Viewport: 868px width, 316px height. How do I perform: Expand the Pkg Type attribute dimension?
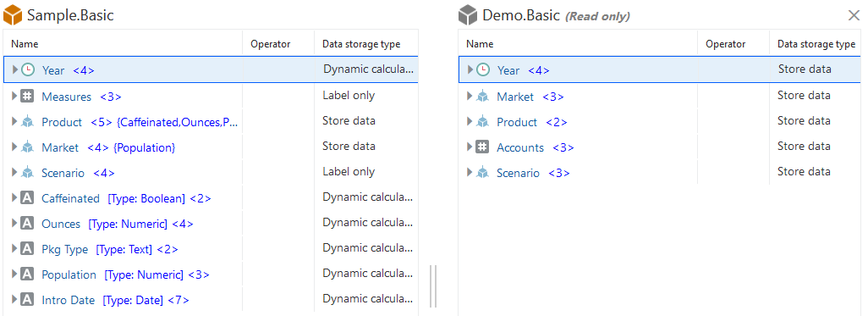click(x=14, y=249)
